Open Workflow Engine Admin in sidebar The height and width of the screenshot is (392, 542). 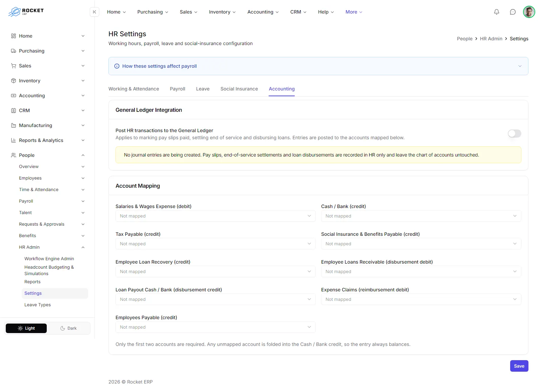[49, 259]
